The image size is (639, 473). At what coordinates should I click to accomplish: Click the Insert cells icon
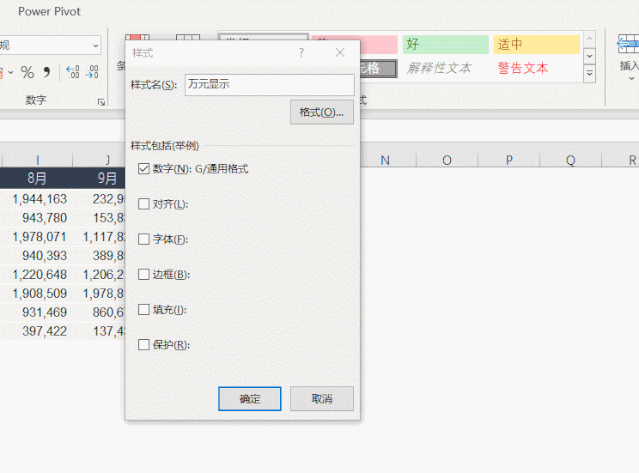(x=628, y=43)
